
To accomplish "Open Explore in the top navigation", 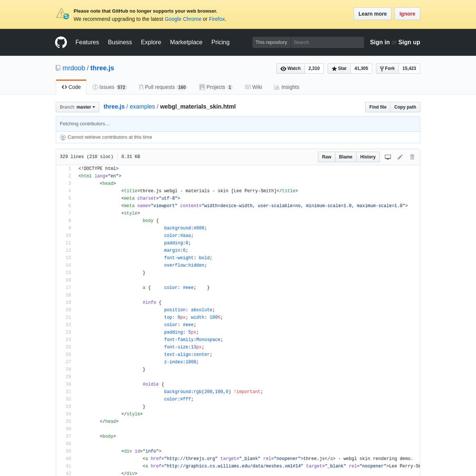I will coord(151,42).
